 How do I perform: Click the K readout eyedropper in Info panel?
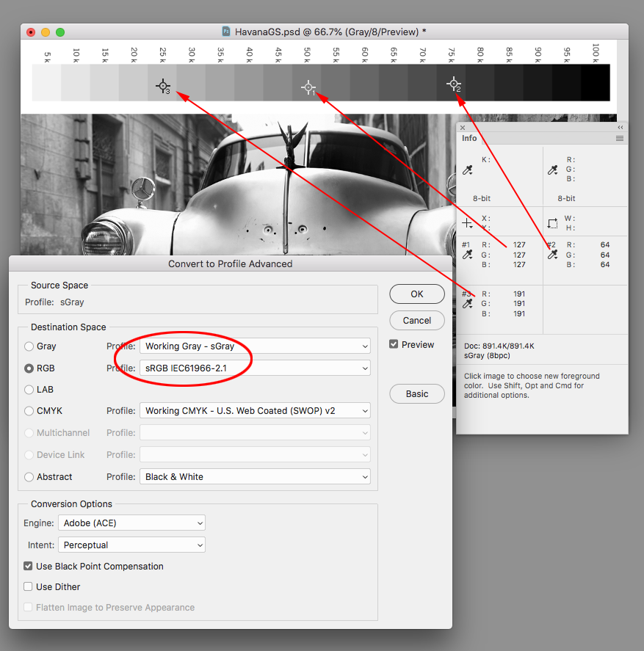[x=467, y=170]
